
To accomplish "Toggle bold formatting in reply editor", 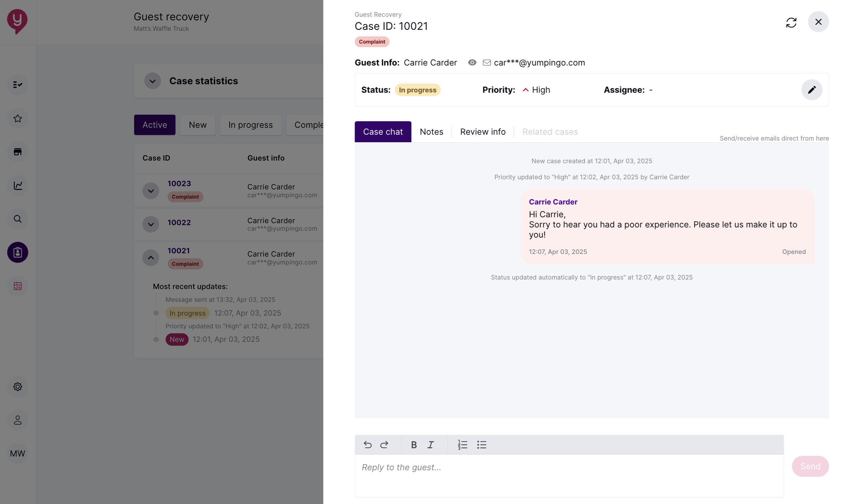I will pos(414,445).
